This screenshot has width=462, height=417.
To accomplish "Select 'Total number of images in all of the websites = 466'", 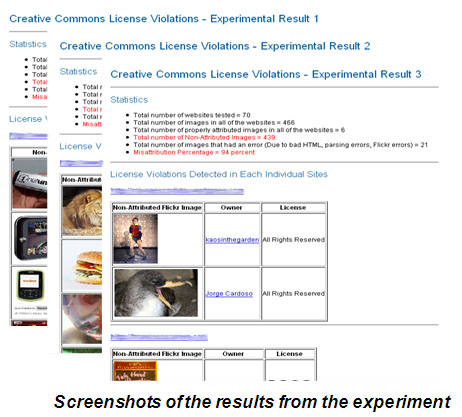I will pyautogui.click(x=214, y=123).
